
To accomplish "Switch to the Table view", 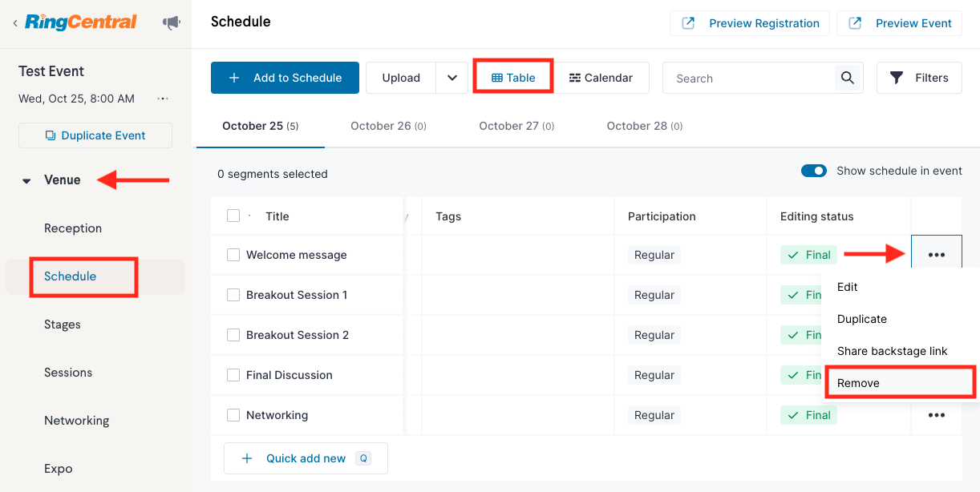I will 513,78.
